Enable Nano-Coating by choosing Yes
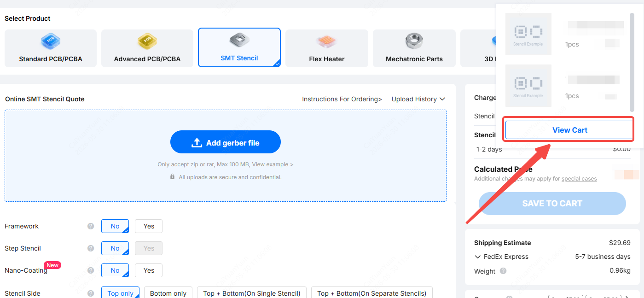Image resolution: width=644 pixels, height=298 pixels. click(149, 270)
